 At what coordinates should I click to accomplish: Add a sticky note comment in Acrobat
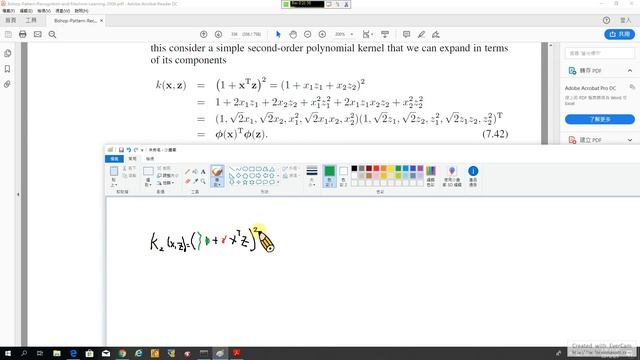406,34
